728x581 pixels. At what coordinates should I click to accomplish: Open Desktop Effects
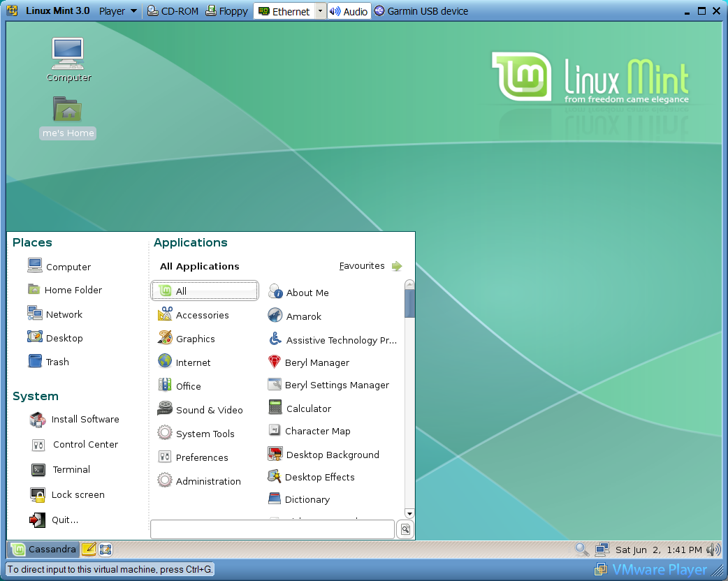[x=311, y=476]
